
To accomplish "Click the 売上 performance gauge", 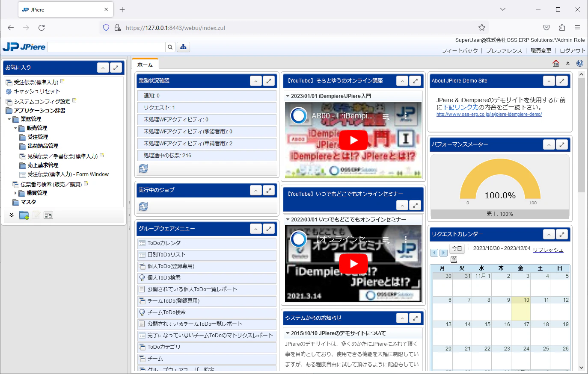I will coord(500,187).
